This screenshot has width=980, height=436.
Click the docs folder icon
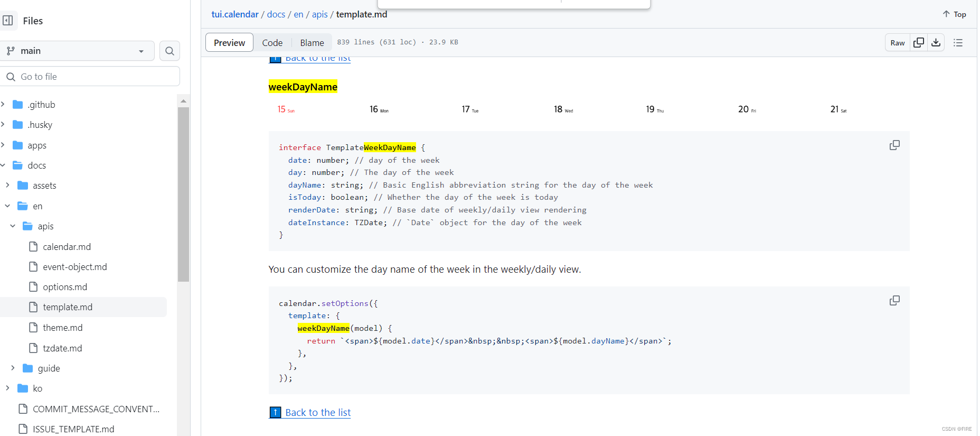(18, 165)
